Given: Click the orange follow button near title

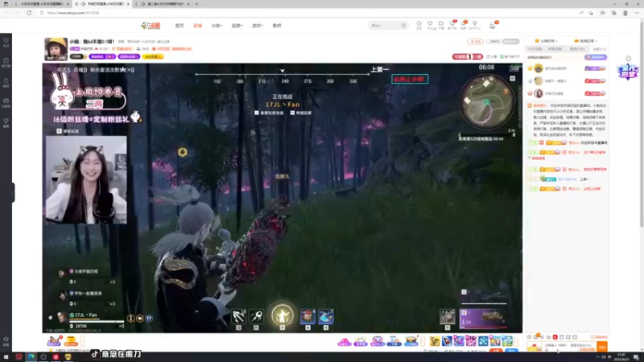Looking at the screenshot, I should click(x=475, y=42).
